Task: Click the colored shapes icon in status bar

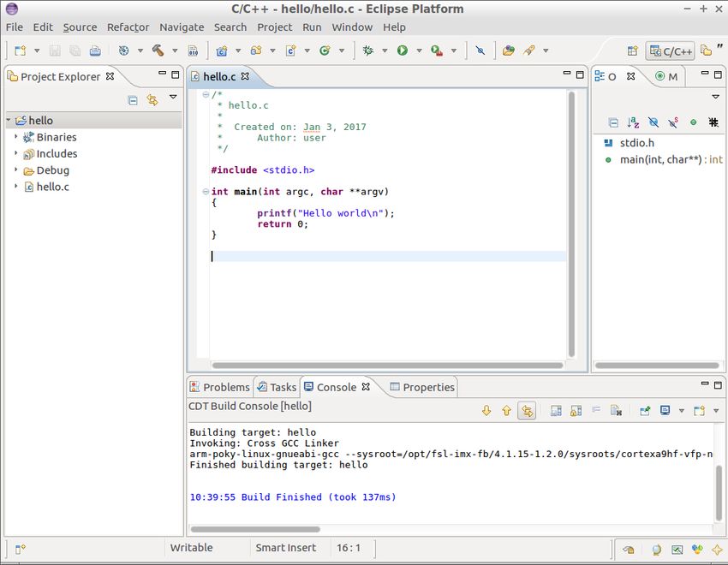Action: pos(697,550)
